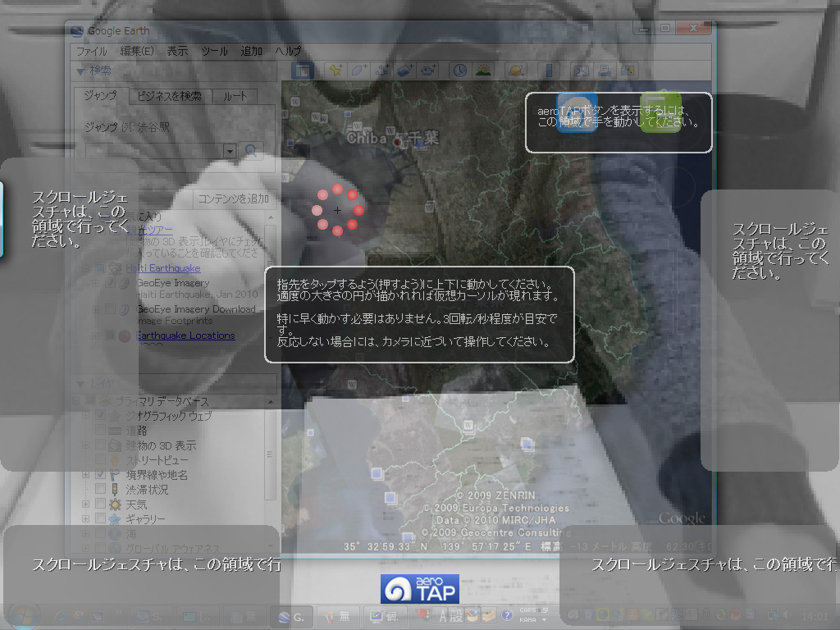Click the Google Earth taskbar button
This screenshot has width=840, height=630.
(292, 617)
